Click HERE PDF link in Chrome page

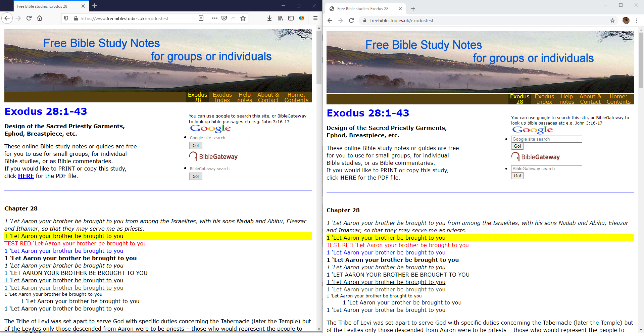coord(348,178)
